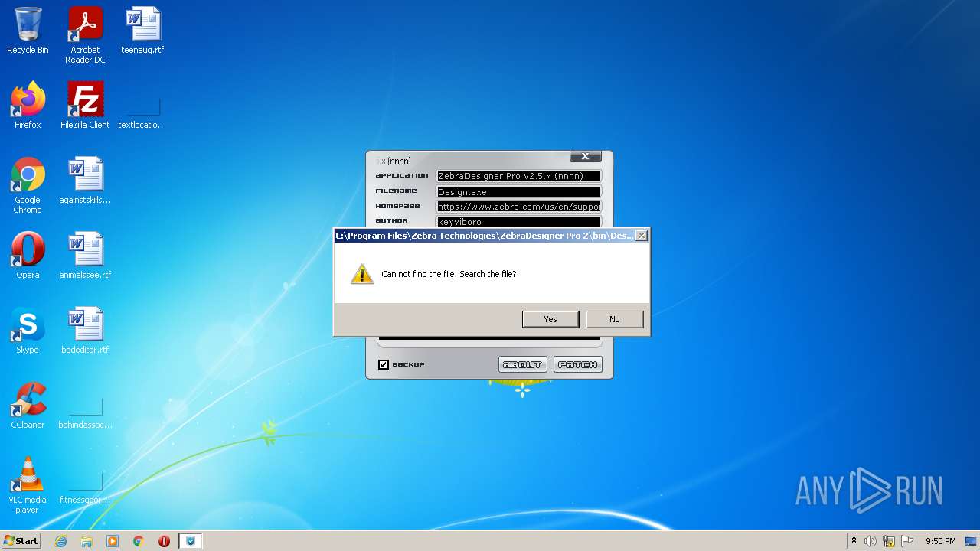
Task: Open Windows Explorer folder in taskbar
Action: pos(87,541)
